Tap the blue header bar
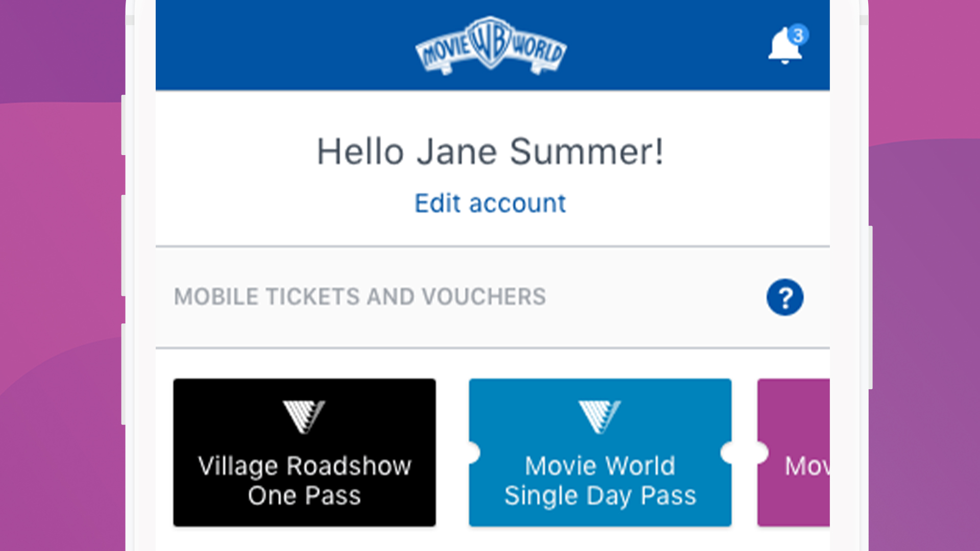Viewport: 980px width, 551px height. tap(306, 45)
